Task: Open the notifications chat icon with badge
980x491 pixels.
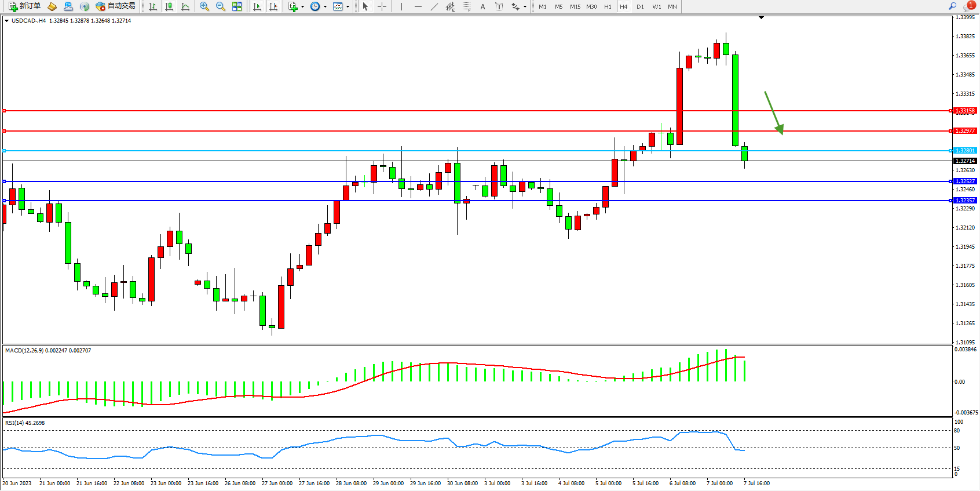Action: point(968,6)
